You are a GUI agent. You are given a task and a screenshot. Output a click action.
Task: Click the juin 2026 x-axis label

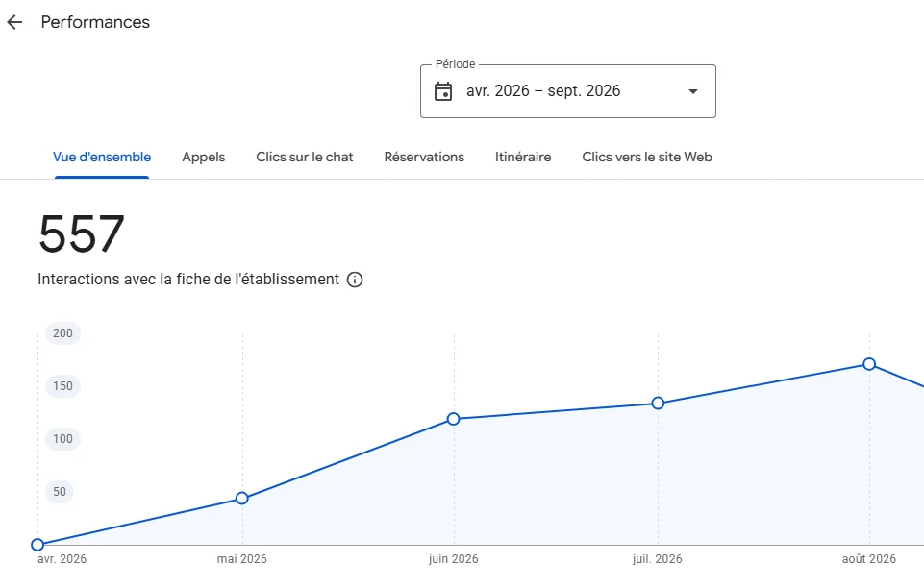click(453, 559)
